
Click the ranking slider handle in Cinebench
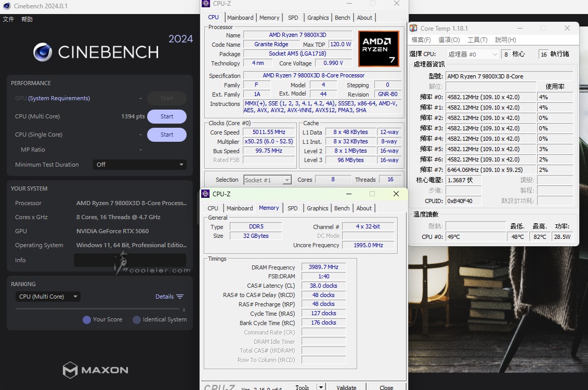(x=184, y=310)
